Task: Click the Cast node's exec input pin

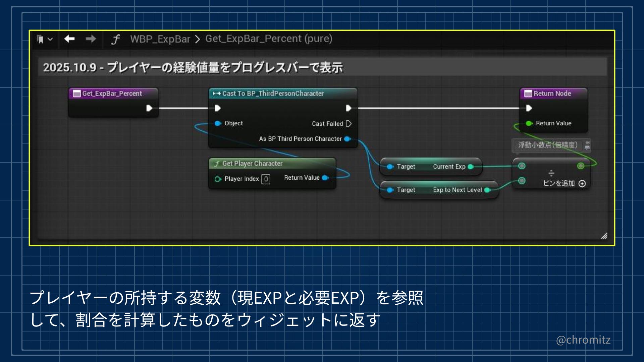Action: pos(217,108)
